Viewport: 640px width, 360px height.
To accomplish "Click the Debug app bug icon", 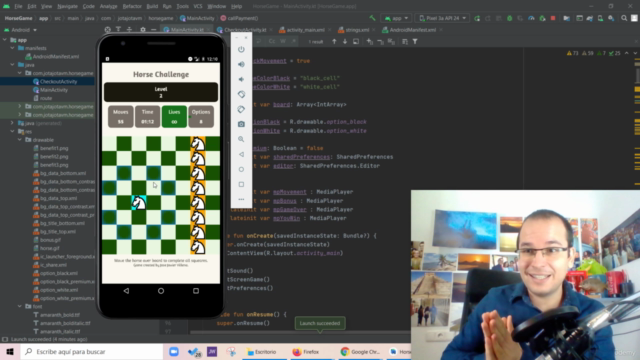I will pos(509,18).
